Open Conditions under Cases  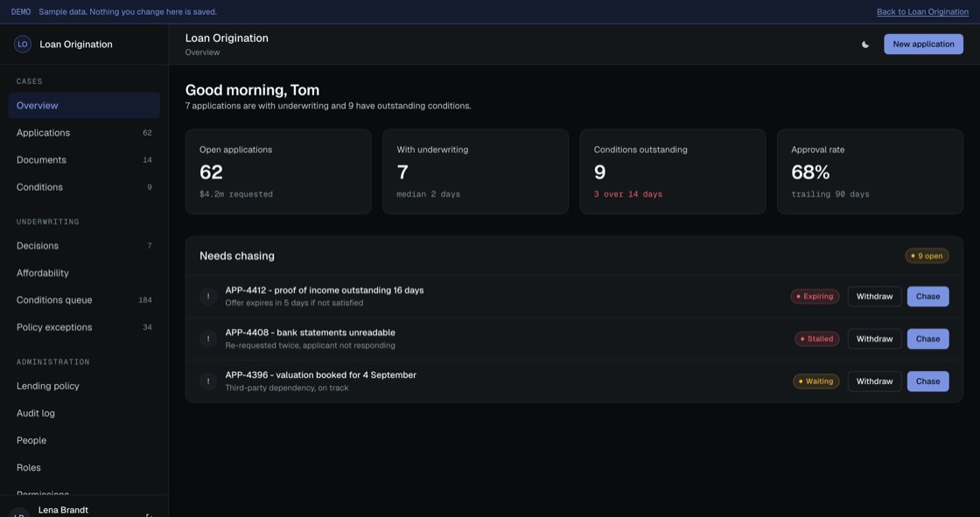84,187
